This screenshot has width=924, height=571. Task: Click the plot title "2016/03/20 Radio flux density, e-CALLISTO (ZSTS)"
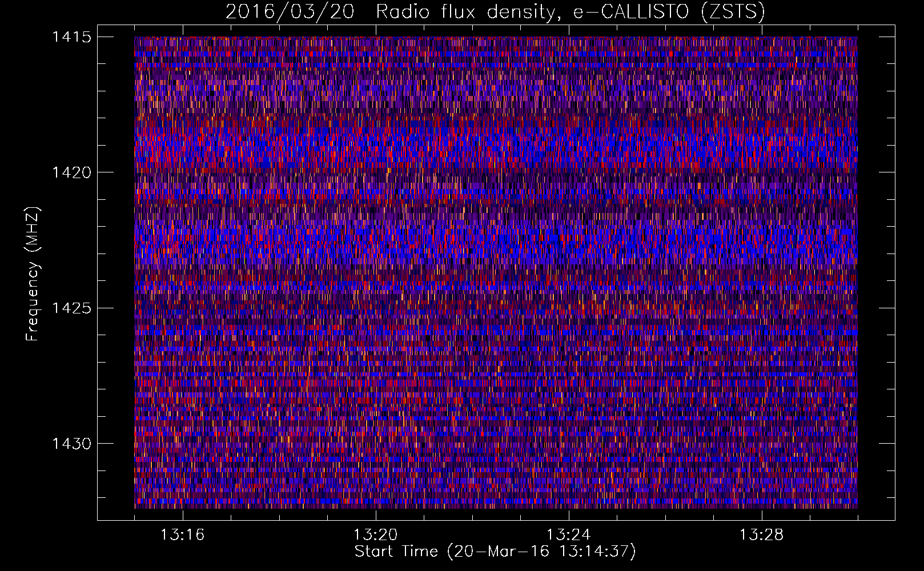495,11
